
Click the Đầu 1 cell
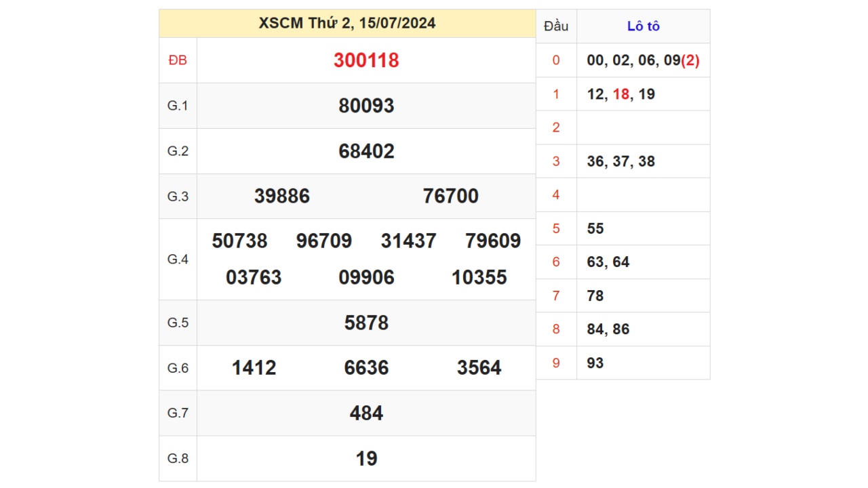[556, 94]
